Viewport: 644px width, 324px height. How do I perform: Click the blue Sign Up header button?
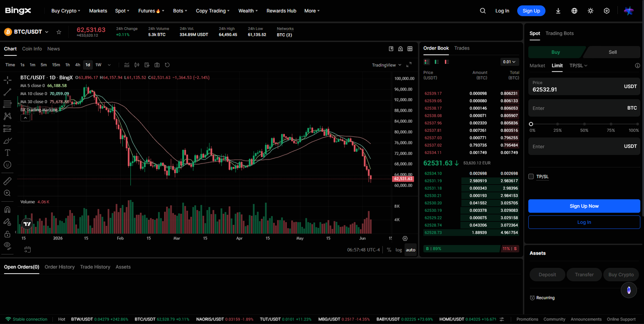click(x=531, y=11)
